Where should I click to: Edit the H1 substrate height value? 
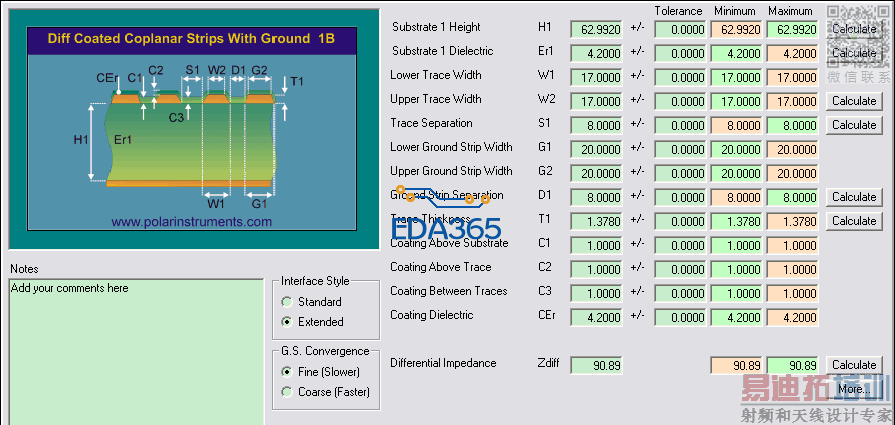(x=596, y=30)
